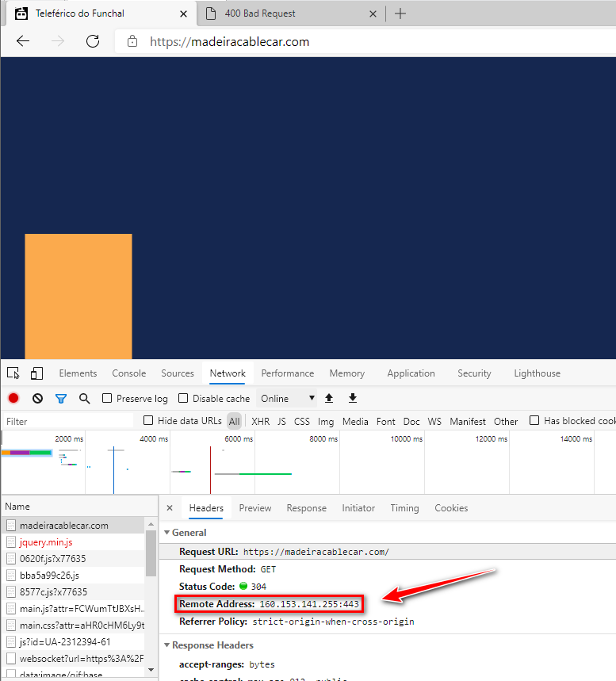Click request list scrollbar down arrow
Image resolution: width=616 pixels, height=681 pixels.
[x=151, y=669]
